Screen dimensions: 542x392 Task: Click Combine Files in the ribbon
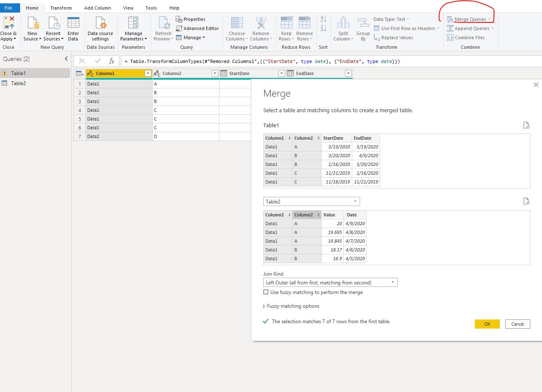point(466,38)
